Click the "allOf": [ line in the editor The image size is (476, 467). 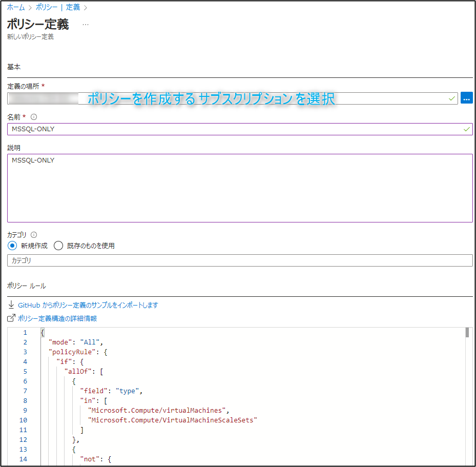(84, 371)
